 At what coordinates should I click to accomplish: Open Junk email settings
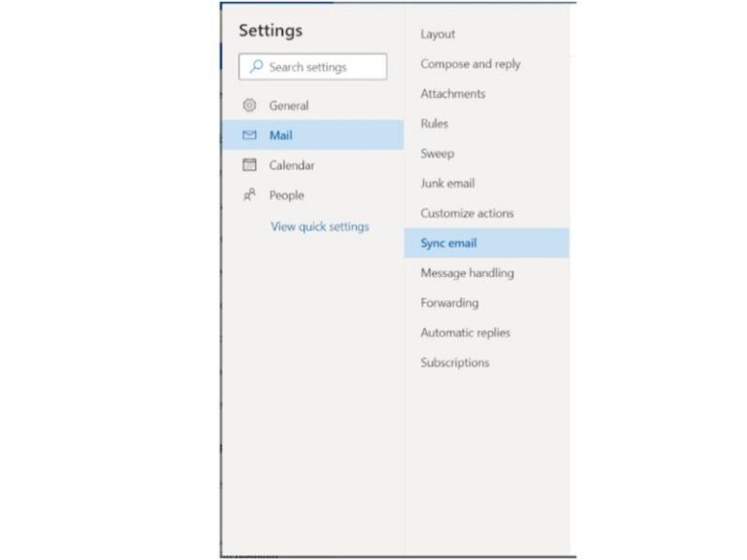(447, 183)
